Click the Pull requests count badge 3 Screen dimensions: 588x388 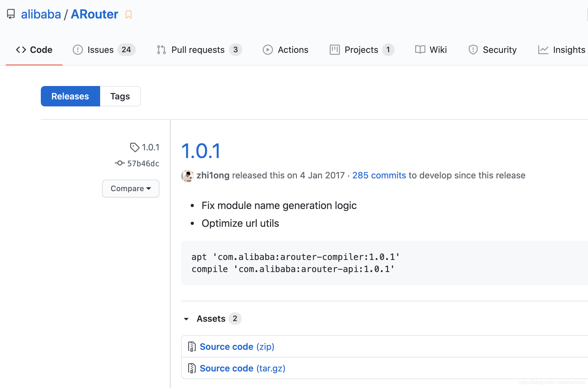tap(236, 50)
